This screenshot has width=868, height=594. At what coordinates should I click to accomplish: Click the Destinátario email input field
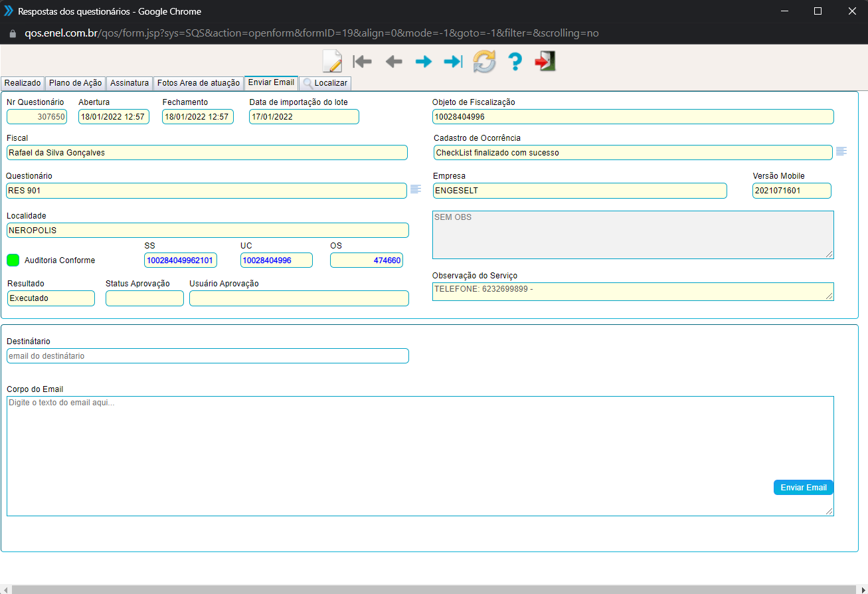point(207,356)
